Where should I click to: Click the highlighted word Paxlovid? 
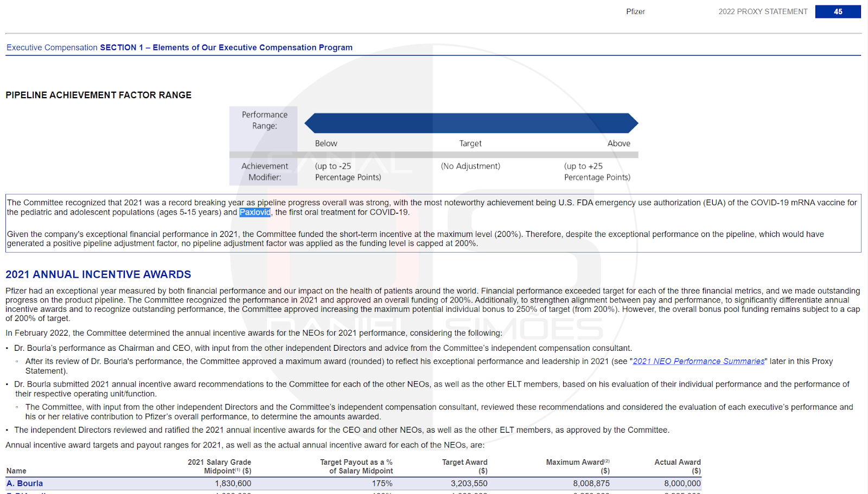255,212
